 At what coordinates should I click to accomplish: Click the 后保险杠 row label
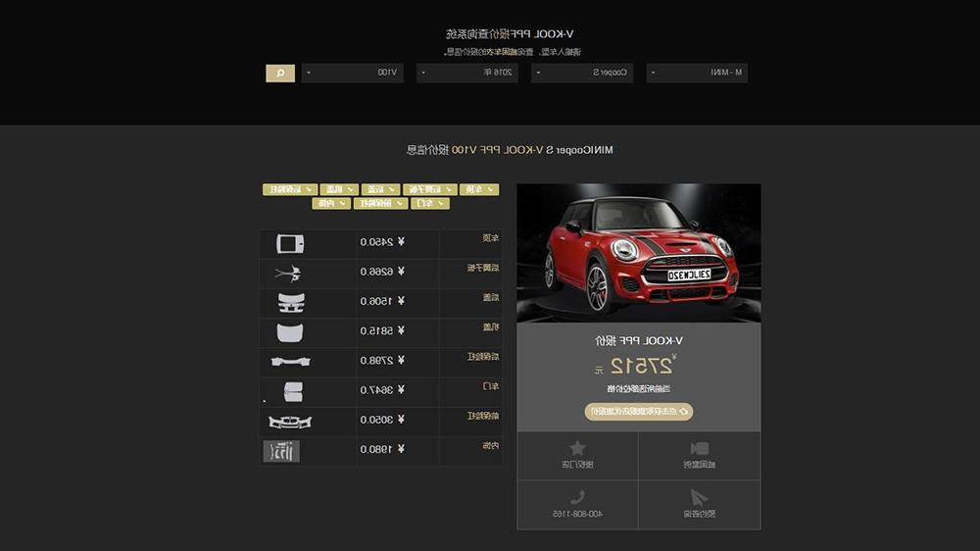[483, 357]
